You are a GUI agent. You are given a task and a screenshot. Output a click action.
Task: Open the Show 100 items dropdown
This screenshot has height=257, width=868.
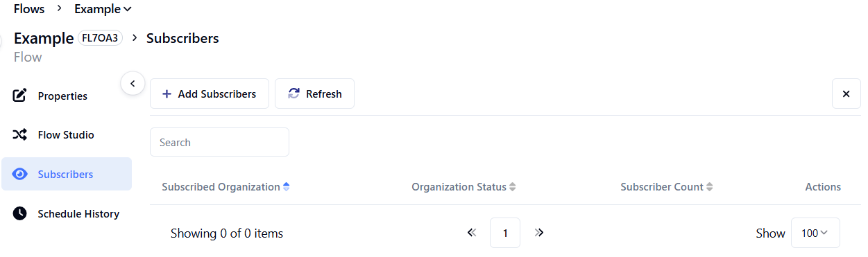(815, 233)
